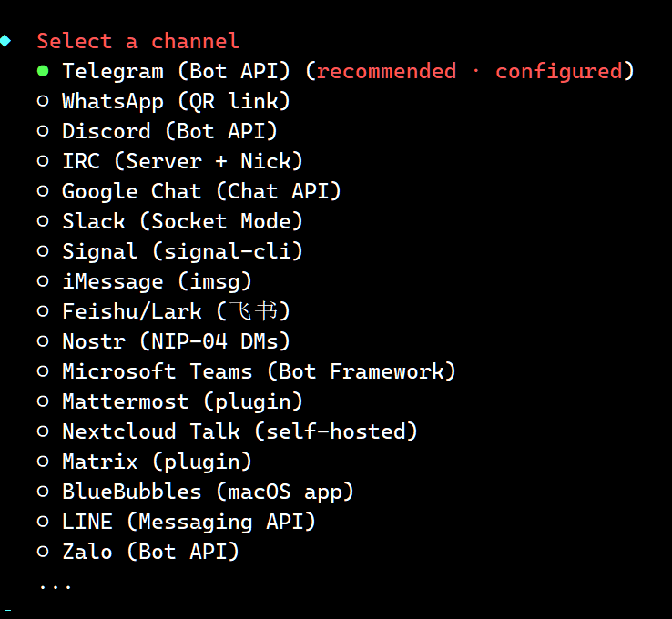Choose Nextcloud Talk (self-hosted) option

coord(239,431)
